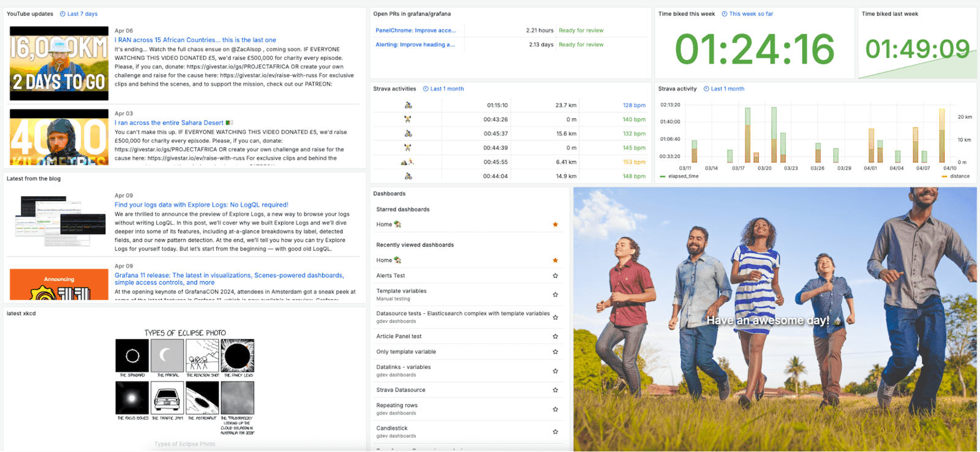Open the Article Panel test dashboard

(399, 336)
